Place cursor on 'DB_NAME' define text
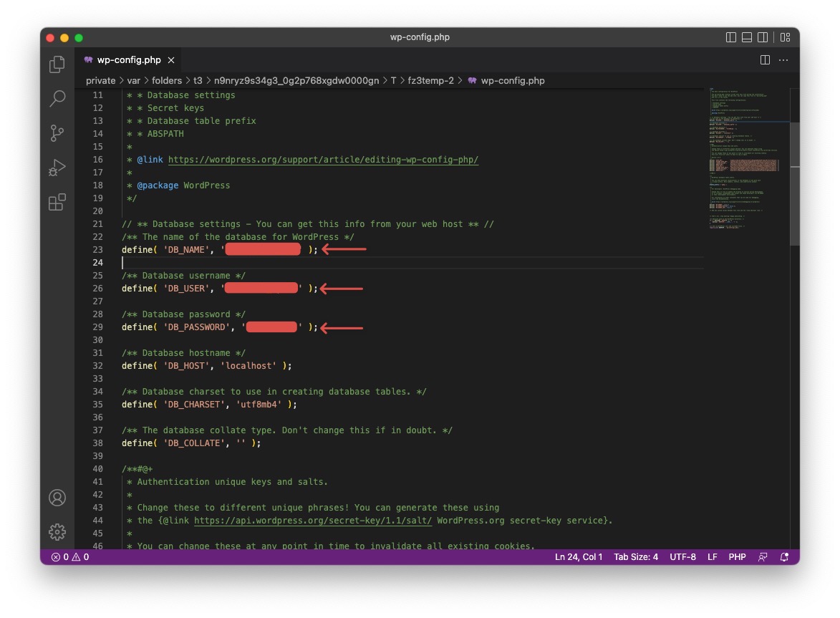This screenshot has height=618, width=840. [186, 249]
